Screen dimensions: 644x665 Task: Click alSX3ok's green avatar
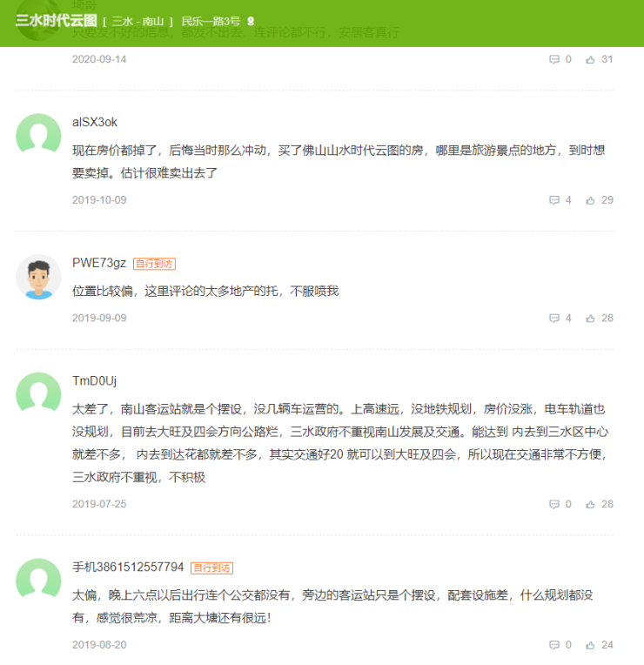[x=38, y=136]
